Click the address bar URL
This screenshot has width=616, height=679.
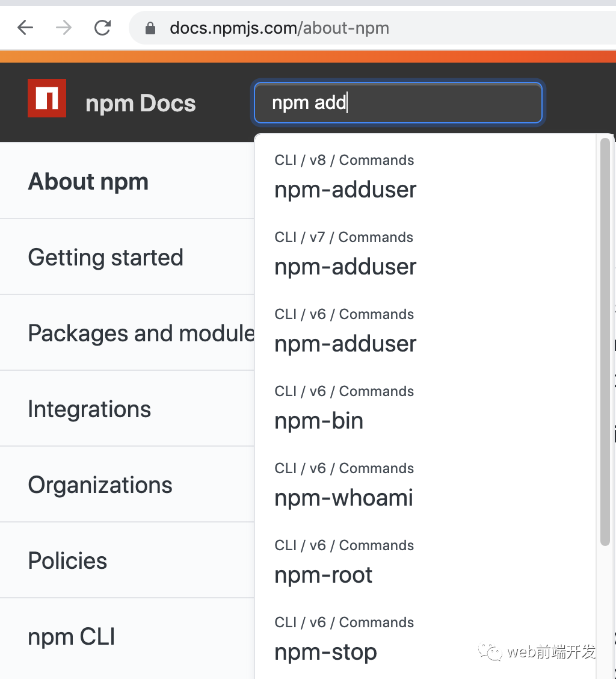[280, 27]
